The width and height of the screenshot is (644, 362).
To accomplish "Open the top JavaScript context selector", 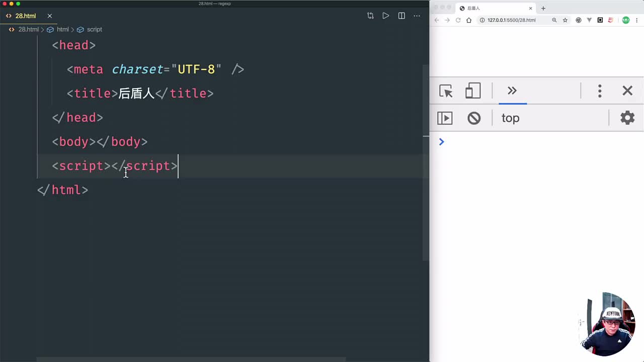I will tap(510, 118).
